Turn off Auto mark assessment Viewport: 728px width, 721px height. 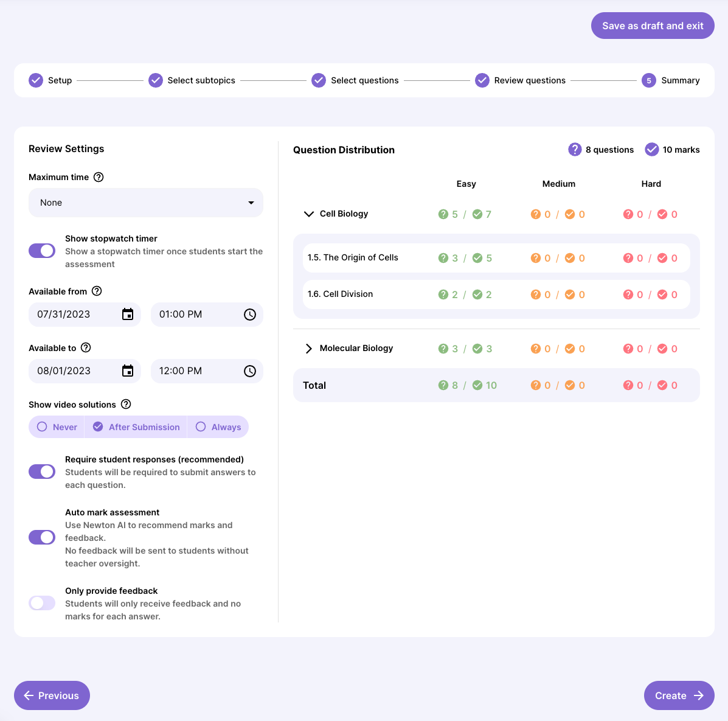click(42, 537)
